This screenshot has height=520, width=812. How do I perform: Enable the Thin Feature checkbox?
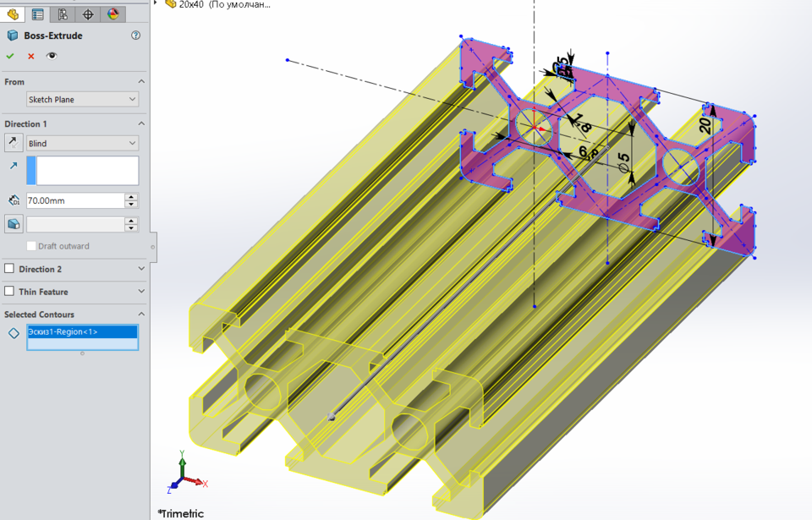click(8, 292)
